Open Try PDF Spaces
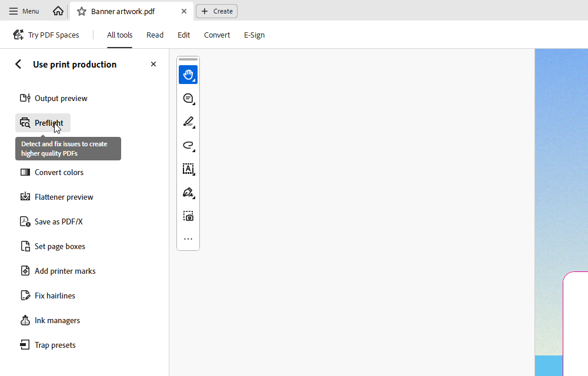The image size is (588, 376). click(x=46, y=35)
